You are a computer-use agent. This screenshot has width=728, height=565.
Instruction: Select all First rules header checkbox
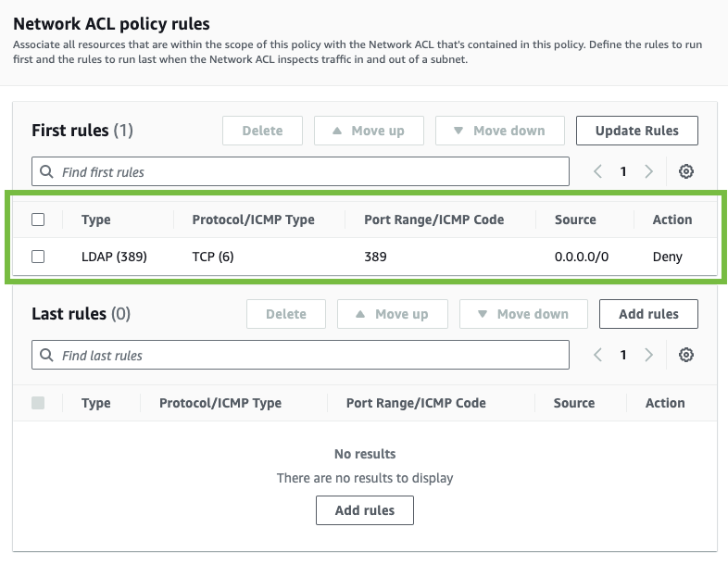tap(38, 220)
